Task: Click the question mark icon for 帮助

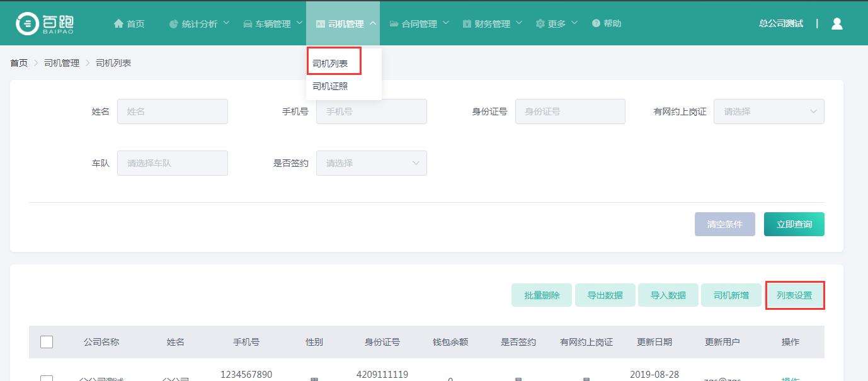Action: point(596,23)
